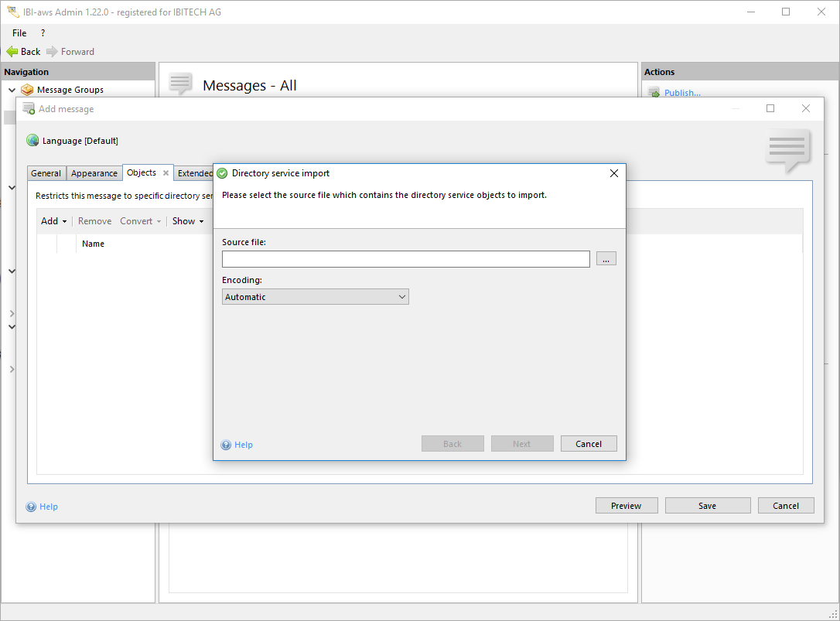840x621 pixels.
Task: Open the Add dropdown in objects toolbar
Action: click(x=53, y=221)
